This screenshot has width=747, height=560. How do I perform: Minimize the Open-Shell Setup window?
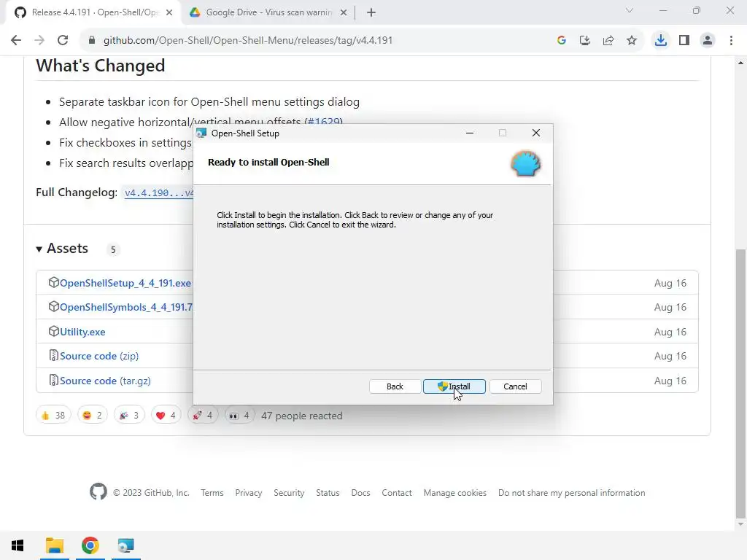point(469,133)
